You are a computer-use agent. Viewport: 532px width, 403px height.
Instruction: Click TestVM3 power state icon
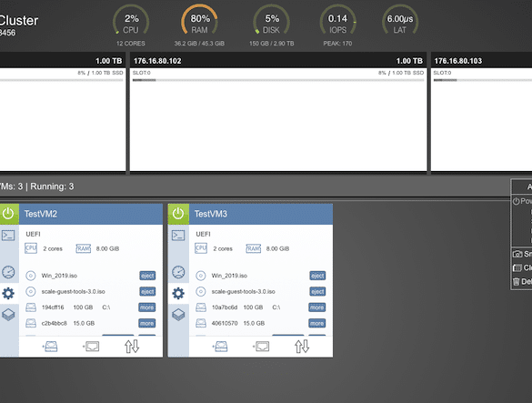tap(178, 214)
